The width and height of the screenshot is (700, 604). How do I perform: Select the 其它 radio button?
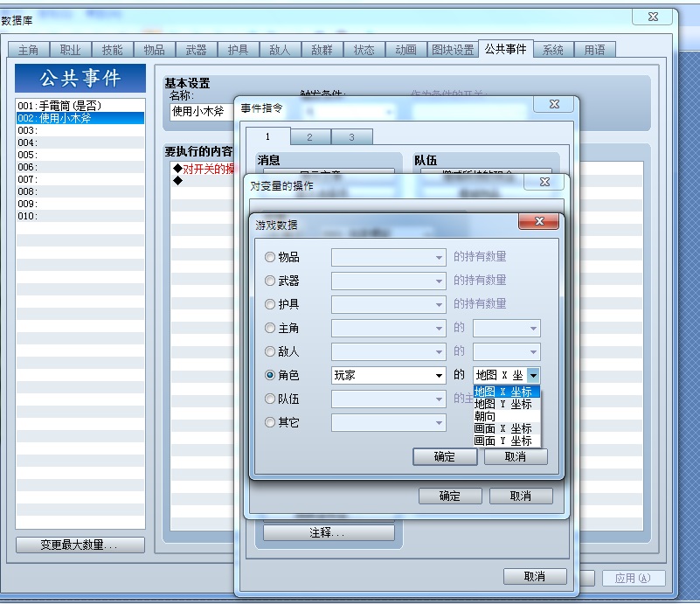point(270,422)
